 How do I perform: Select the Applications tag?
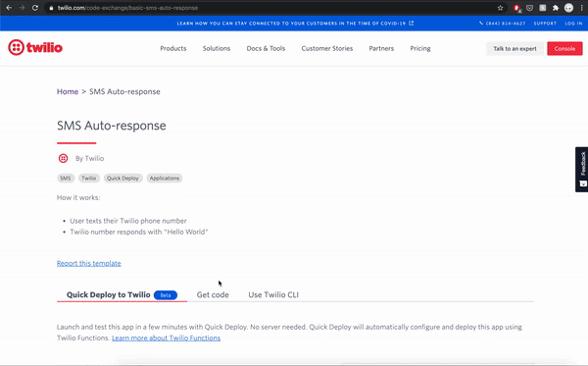165,179
